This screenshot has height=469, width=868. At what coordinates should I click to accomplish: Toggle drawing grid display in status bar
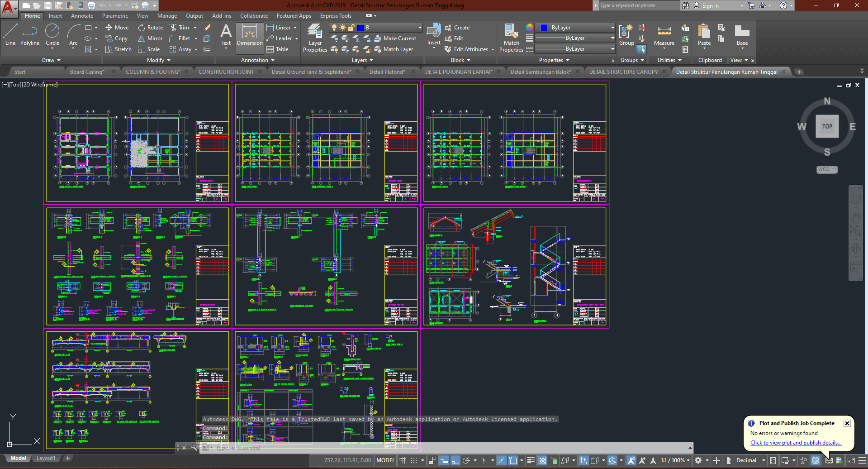point(403,460)
